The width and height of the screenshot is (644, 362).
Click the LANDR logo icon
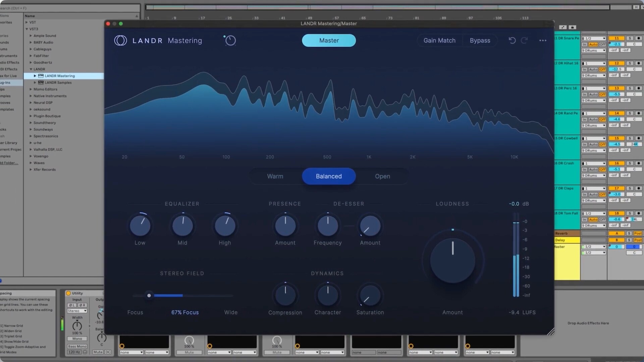click(x=120, y=41)
